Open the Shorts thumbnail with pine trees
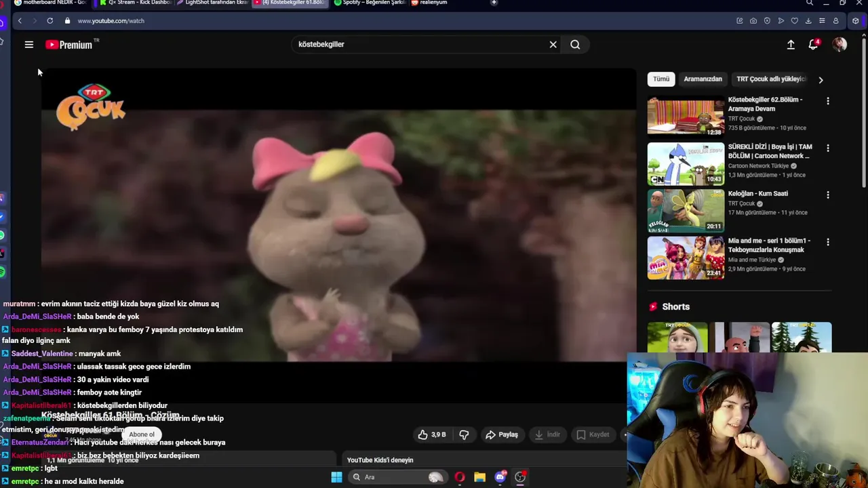Screen dimensions: 868x488 coord(802,337)
